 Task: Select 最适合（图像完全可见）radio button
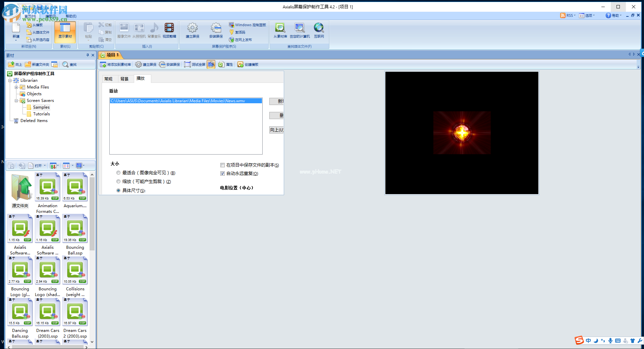[118, 173]
